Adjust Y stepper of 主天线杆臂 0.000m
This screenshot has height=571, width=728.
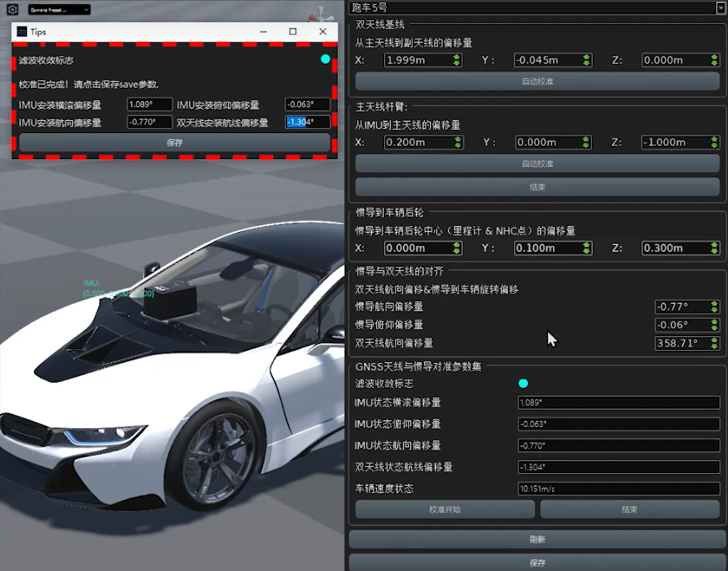coord(586,142)
